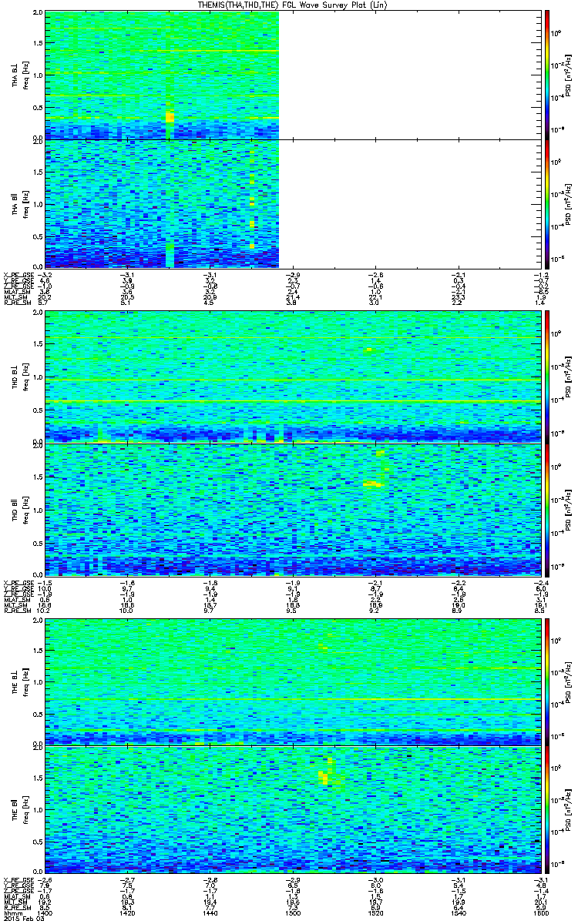Select the THD B-parallel spectrogram panel
578x924 pixels.
[x=291, y=509]
